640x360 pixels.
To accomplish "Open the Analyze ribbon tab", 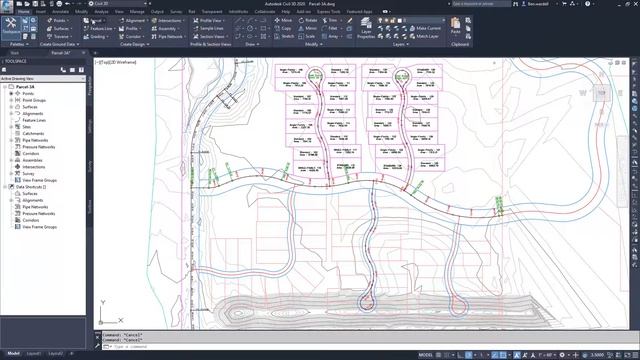I will [x=101, y=12].
